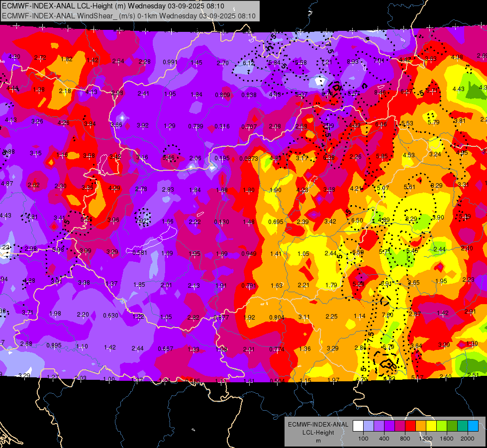Click the grid value 2.86

(x=360, y=348)
